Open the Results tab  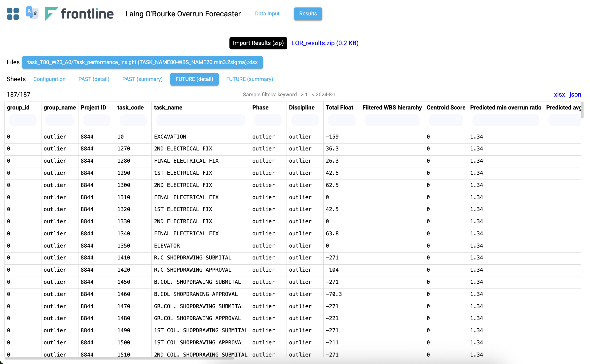tap(308, 14)
